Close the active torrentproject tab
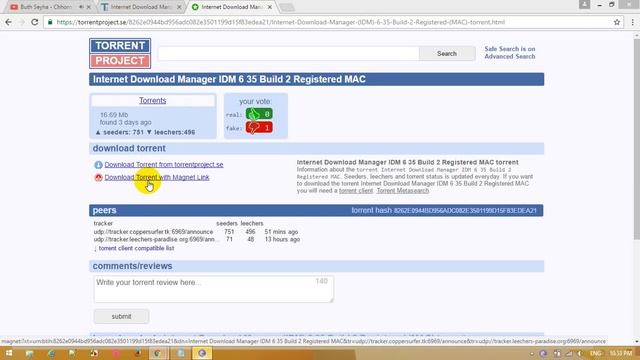This screenshot has height=360, width=640. (269, 7)
